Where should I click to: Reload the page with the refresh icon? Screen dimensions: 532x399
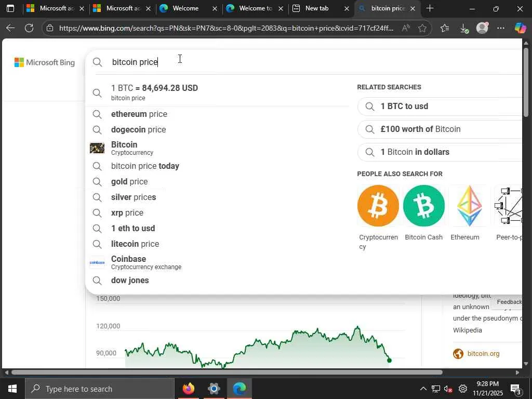tap(29, 28)
